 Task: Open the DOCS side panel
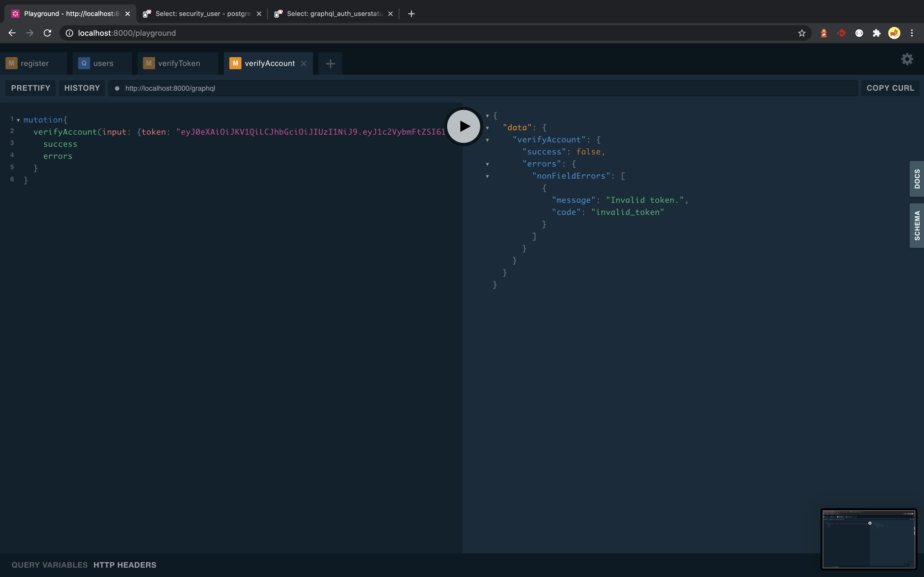[916, 179]
